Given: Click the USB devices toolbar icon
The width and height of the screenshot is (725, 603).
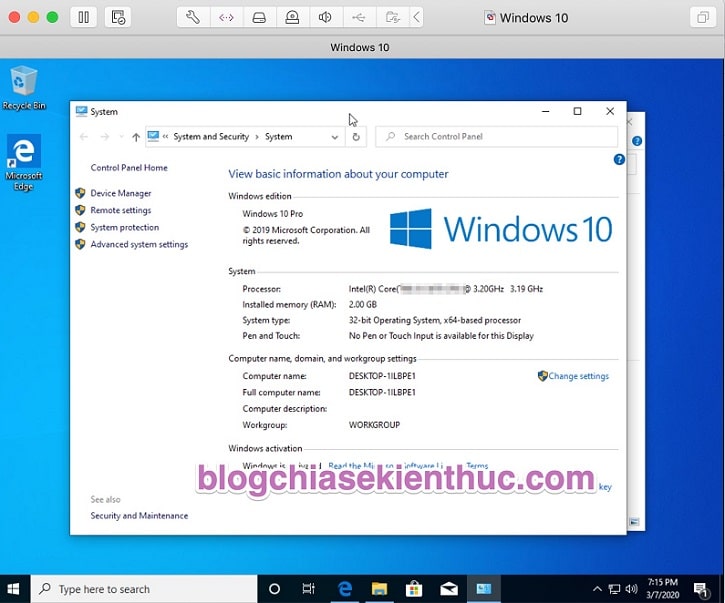Looking at the screenshot, I should pos(359,18).
